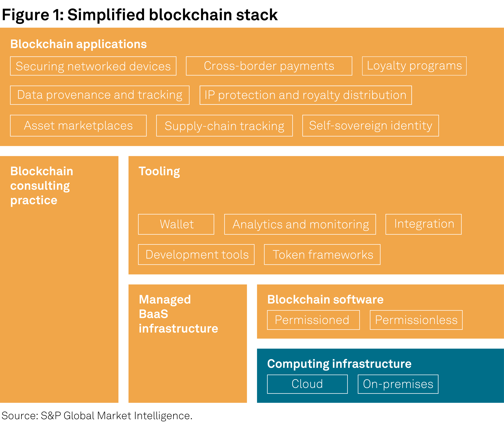Click the Computing infrastructure heading
The width and height of the screenshot is (504, 428).
[339, 364]
